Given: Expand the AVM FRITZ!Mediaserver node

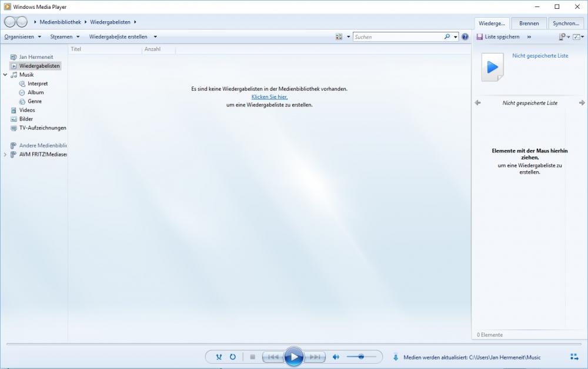Looking at the screenshot, I should [5, 154].
